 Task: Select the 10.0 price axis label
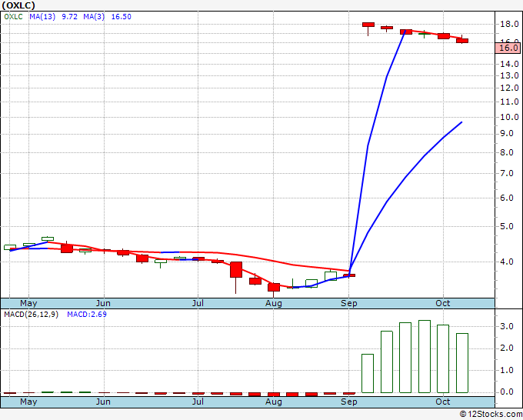[x=509, y=117]
